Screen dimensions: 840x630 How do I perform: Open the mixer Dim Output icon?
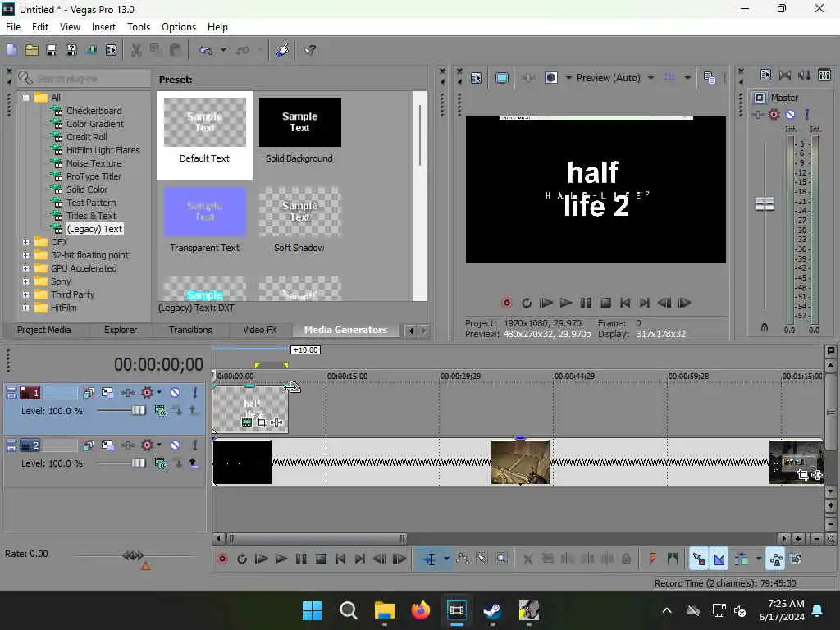(x=804, y=75)
